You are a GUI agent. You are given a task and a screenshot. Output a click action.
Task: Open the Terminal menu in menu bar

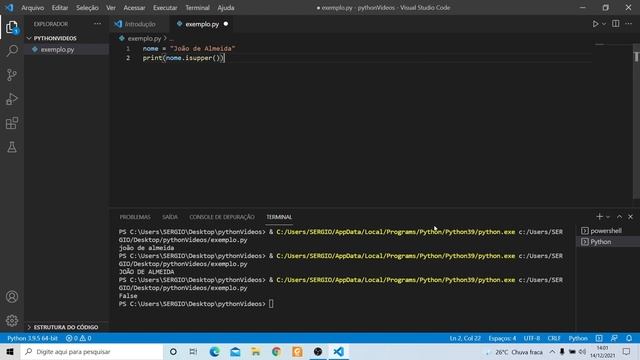click(x=197, y=8)
